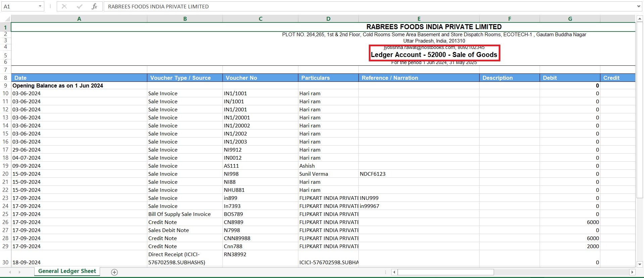The image size is (644, 278).
Task: Click the Voucher Type / Source header cell
Action: tap(185, 78)
